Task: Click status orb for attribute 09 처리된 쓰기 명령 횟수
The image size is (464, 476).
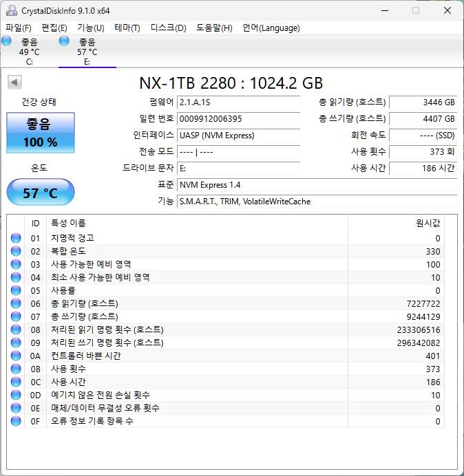Action: pos(16,343)
